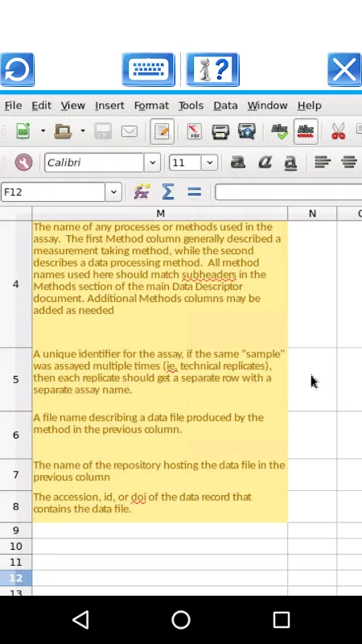Click the Sum sigma icon
362x644 pixels.
pos(168,192)
